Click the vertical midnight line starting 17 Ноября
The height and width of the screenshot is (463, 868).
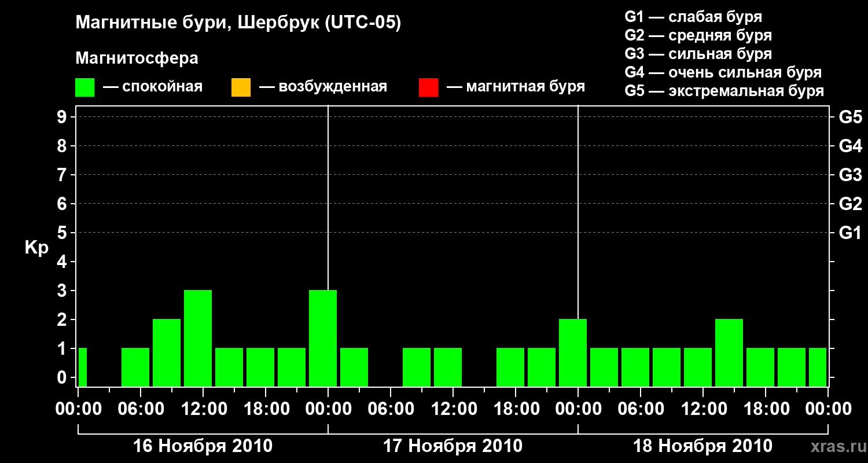[x=328, y=197]
